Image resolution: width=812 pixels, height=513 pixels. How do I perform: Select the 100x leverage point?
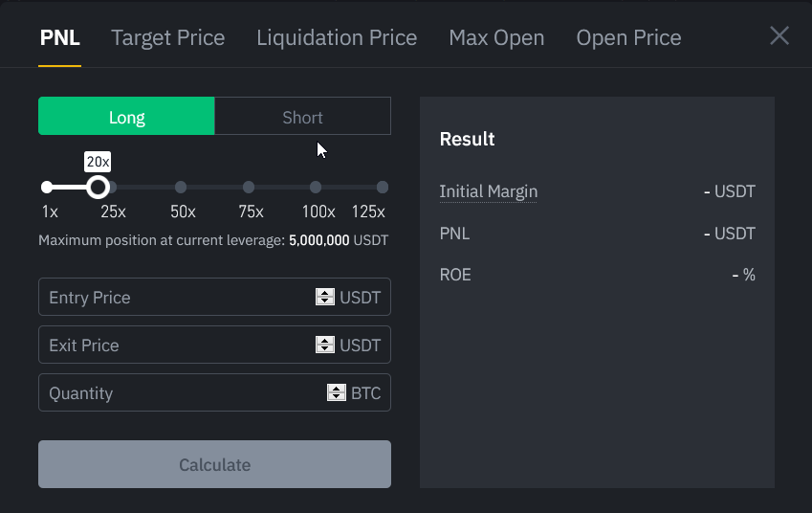(316, 187)
